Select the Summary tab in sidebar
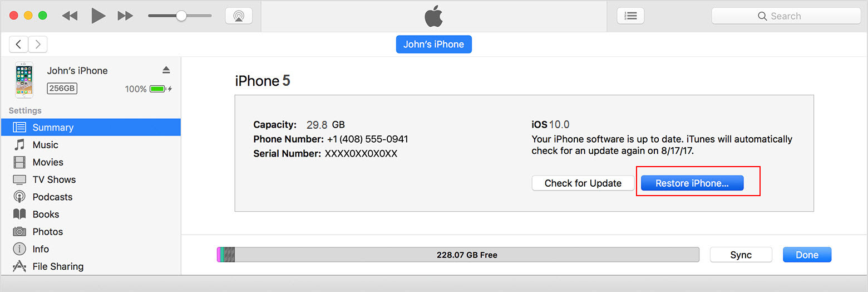Viewport: 868px width, 292px height. click(91, 127)
